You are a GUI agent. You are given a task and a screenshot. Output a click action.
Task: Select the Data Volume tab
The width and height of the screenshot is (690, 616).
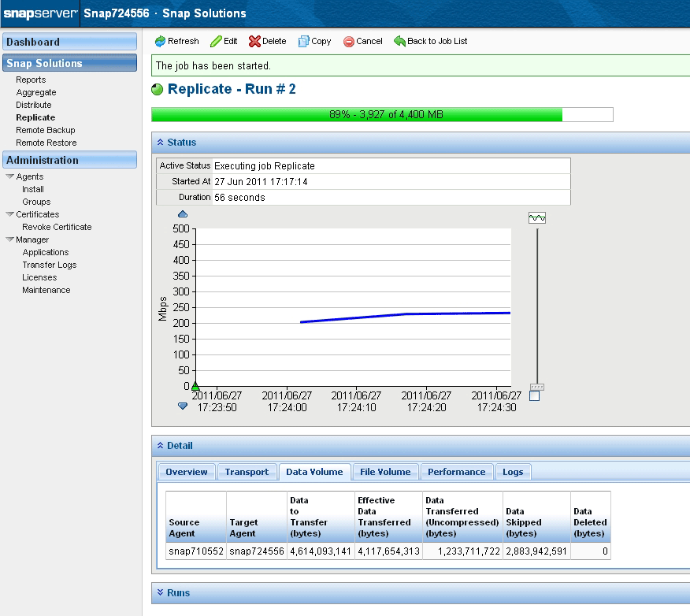(x=314, y=472)
